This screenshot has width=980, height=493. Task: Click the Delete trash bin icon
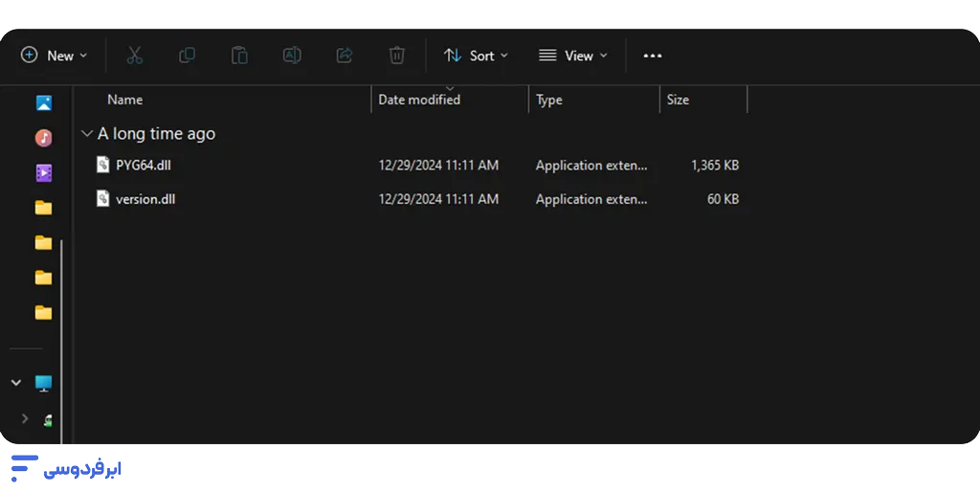tap(396, 56)
